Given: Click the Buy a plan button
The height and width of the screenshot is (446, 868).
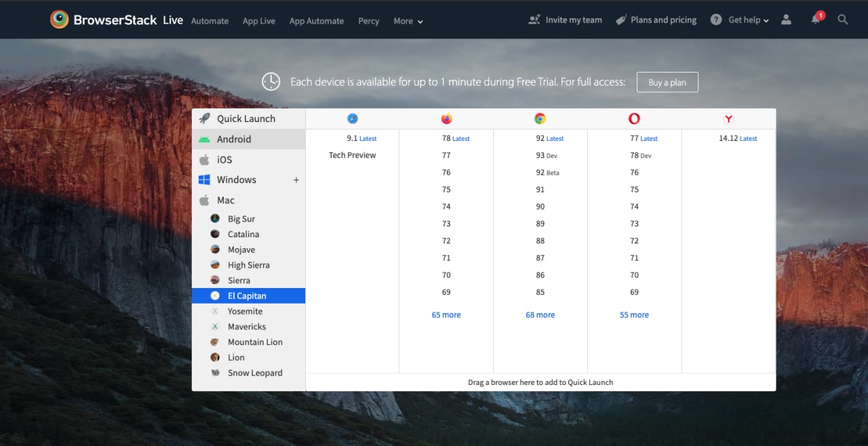Looking at the screenshot, I should click(x=667, y=82).
